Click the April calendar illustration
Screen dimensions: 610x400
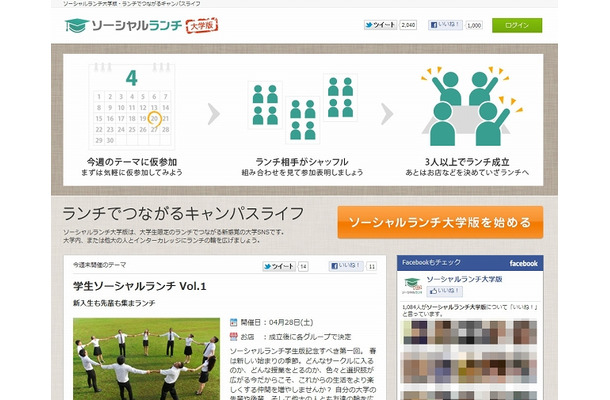click(x=131, y=106)
